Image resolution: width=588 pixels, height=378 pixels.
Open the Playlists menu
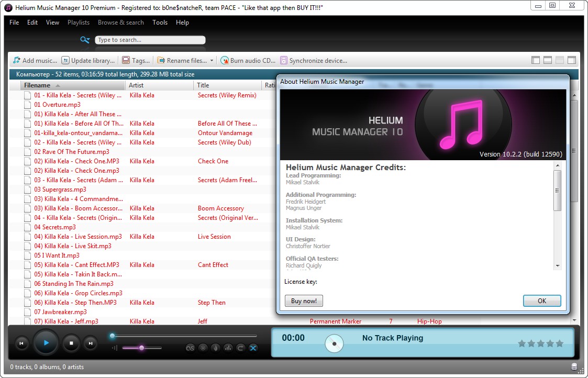[79, 23]
